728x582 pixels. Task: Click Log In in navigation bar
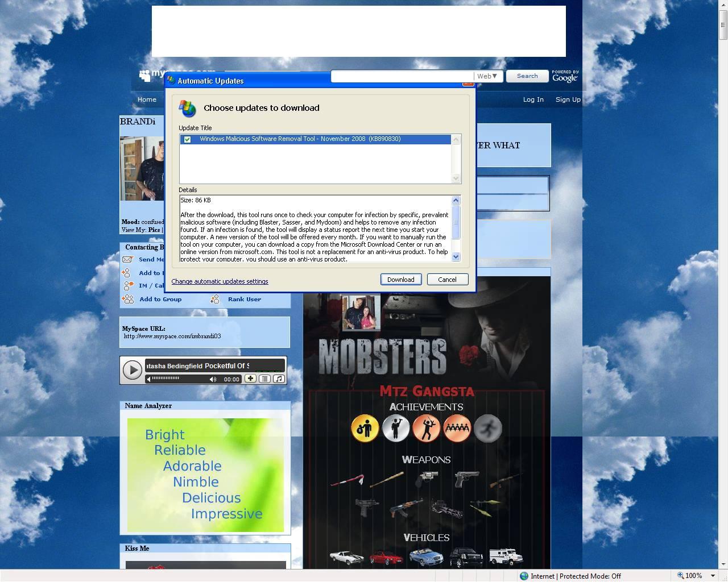coord(533,99)
